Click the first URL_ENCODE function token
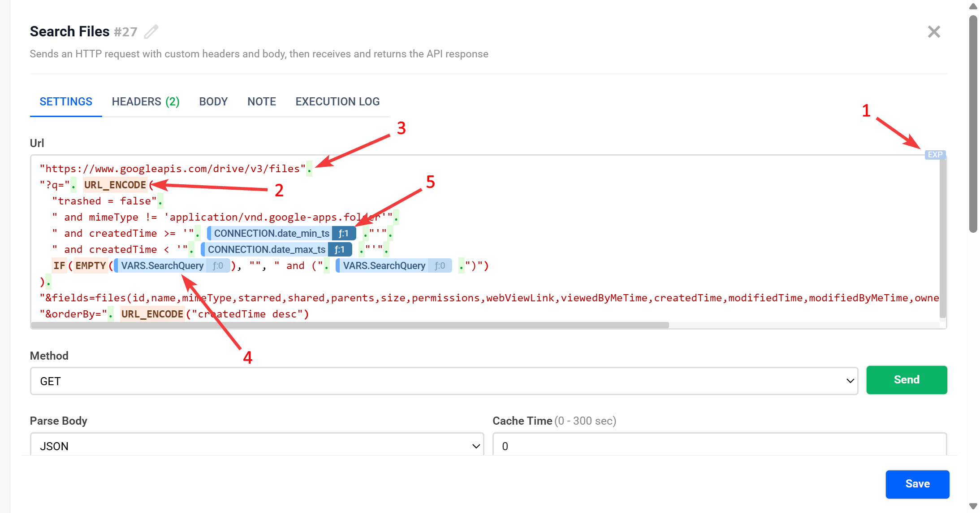 click(115, 185)
